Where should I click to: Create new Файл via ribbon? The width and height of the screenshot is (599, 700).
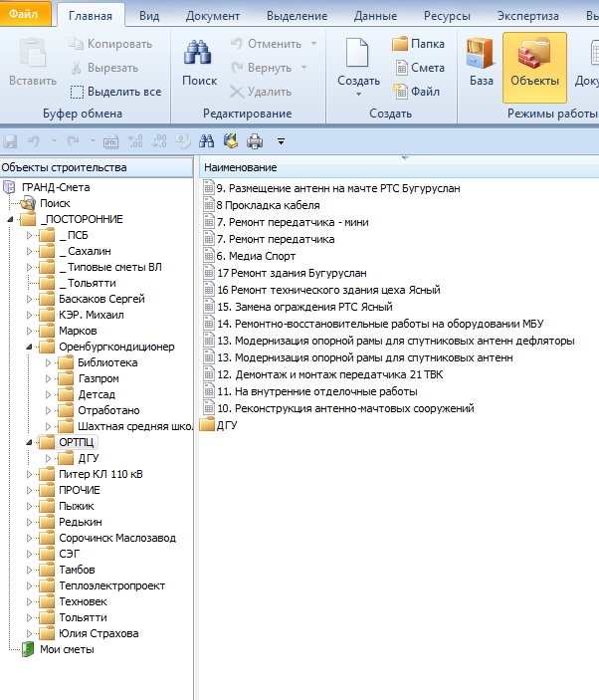coord(417,92)
